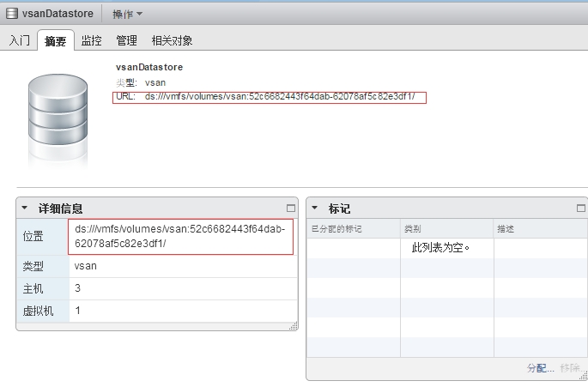The image size is (588, 387).
Task: Click the 虚拟机 value 1
Action: click(77, 311)
